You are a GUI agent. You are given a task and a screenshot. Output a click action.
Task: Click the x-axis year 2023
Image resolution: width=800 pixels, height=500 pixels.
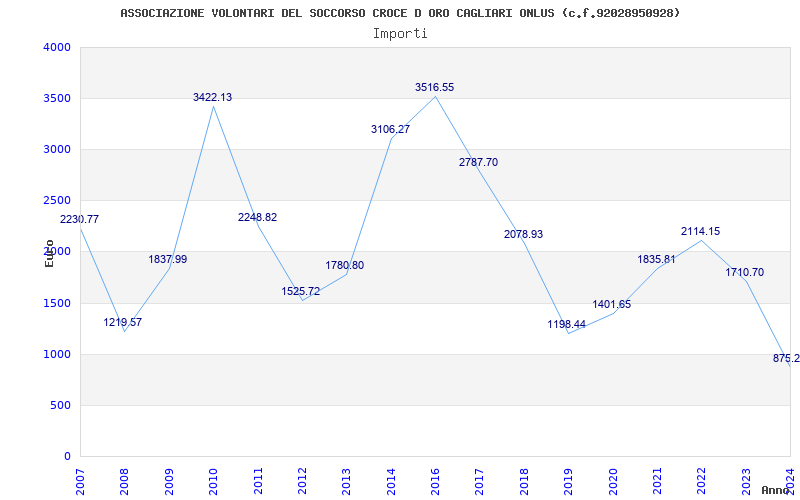pyautogui.click(x=746, y=481)
